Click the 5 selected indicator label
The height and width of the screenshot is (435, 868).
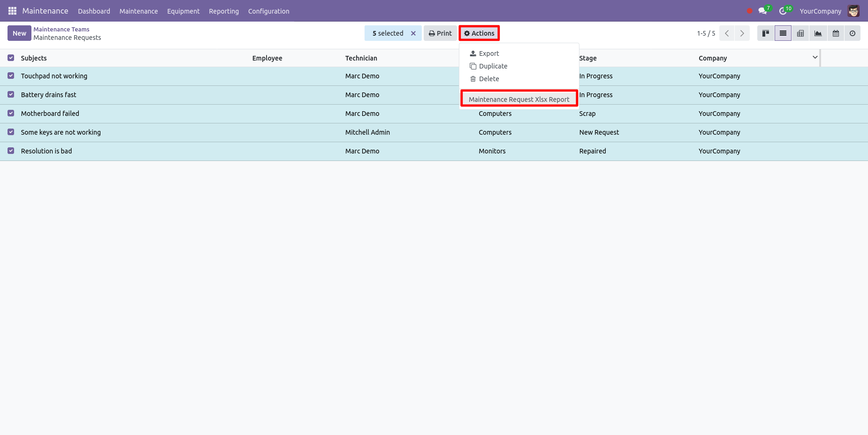point(388,33)
